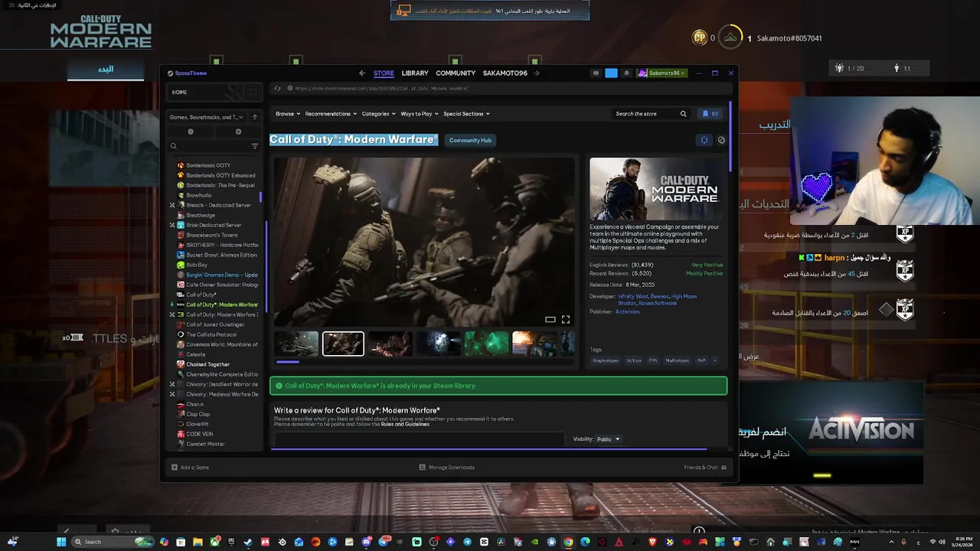The width and height of the screenshot is (980, 551).
Task: Click the store search magnifier icon
Action: (x=684, y=114)
